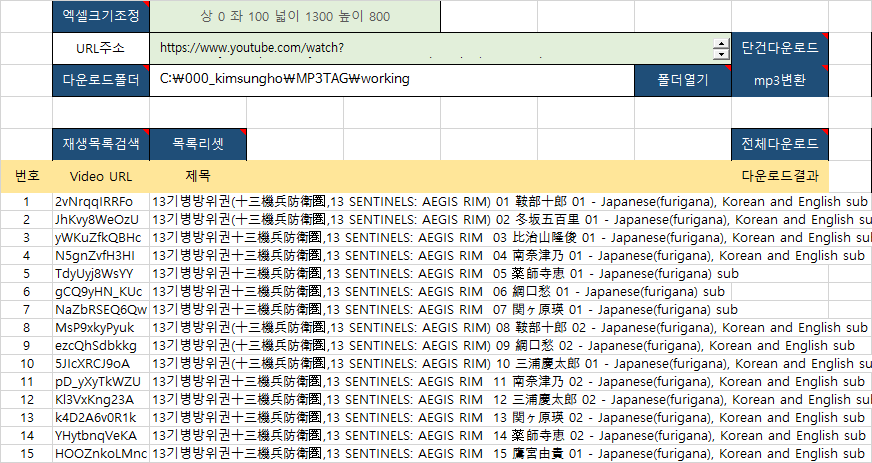Click the mp3변환 button
The width and height of the screenshot is (872, 463).
coord(780,80)
